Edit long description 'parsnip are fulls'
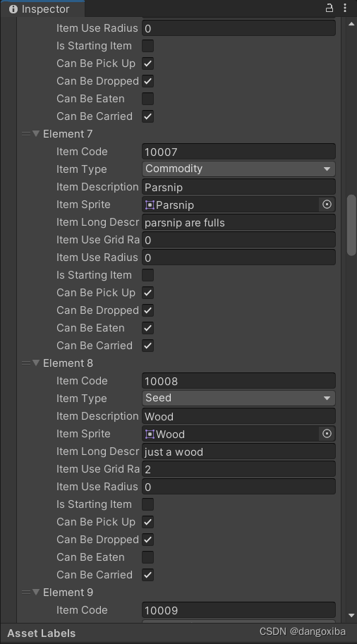Viewport: 357px width, 644px height. [x=238, y=222]
